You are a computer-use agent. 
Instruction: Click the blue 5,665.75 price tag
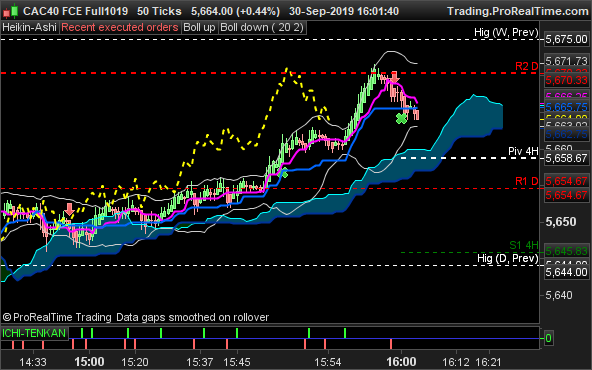point(566,107)
